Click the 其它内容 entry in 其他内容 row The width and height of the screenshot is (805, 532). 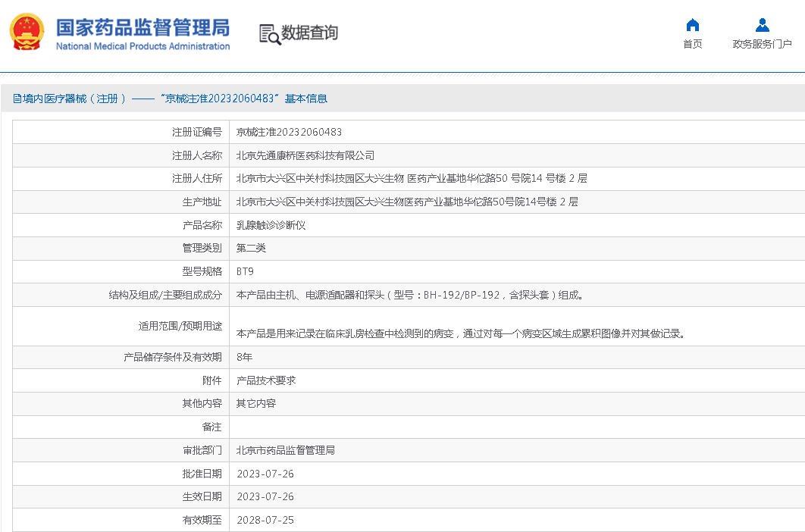point(255,404)
